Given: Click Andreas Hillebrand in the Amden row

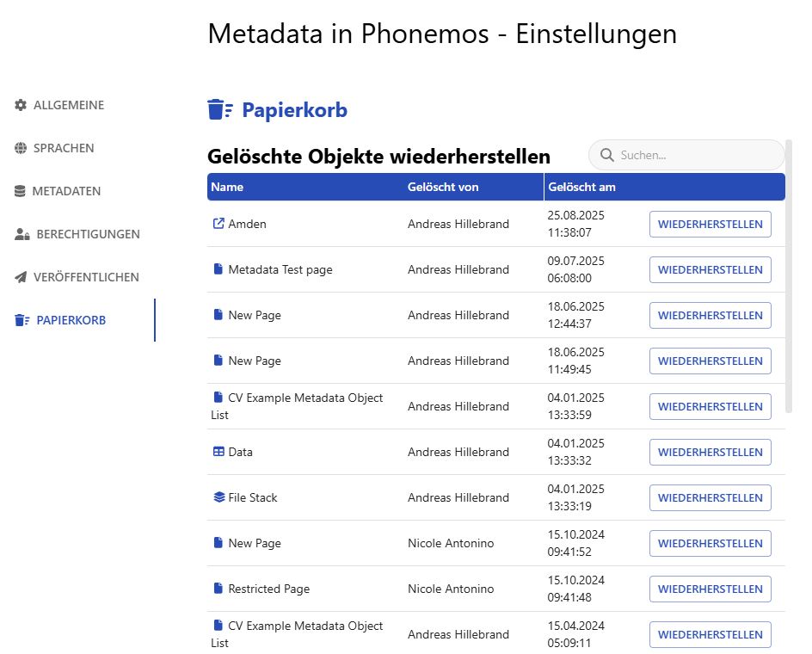Looking at the screenshot, I should [458, 224].
